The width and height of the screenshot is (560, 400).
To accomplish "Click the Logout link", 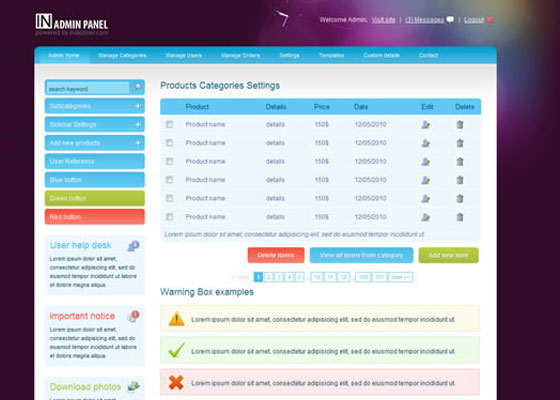I will (x=474, y=20).
